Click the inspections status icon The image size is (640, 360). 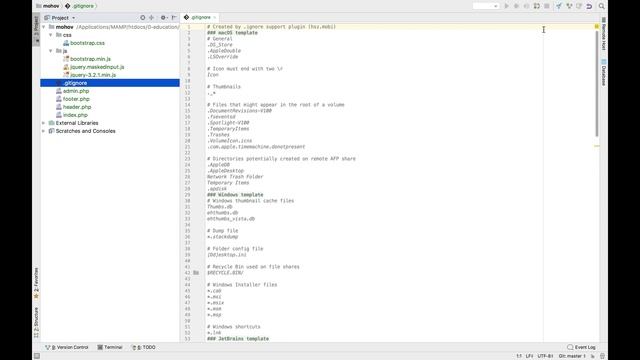click(x=602, y=356)
